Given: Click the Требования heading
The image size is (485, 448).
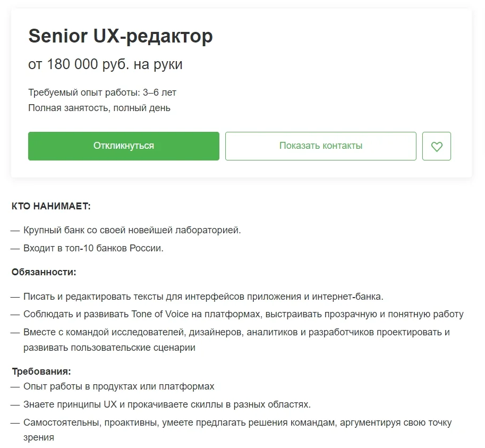Looking at the screenshot, I should 41,371.
